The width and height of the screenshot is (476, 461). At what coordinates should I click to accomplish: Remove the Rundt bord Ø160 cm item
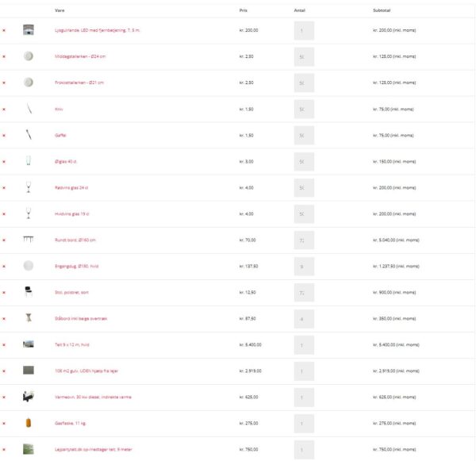pyautogui.click(x=4, y=240)
